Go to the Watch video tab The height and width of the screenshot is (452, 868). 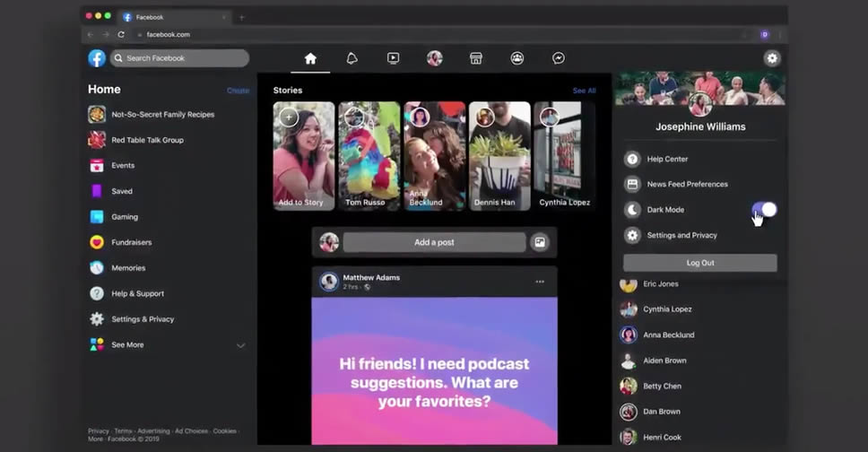(393, 58)
